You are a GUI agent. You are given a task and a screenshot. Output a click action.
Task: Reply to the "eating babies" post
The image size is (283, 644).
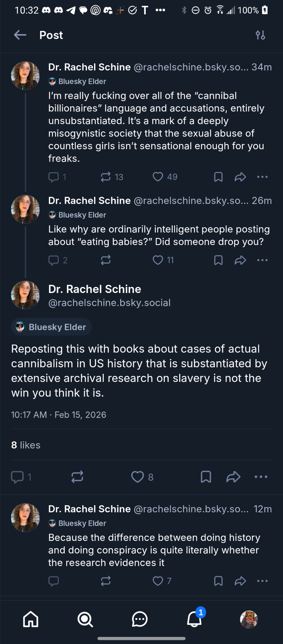[54, 260]
